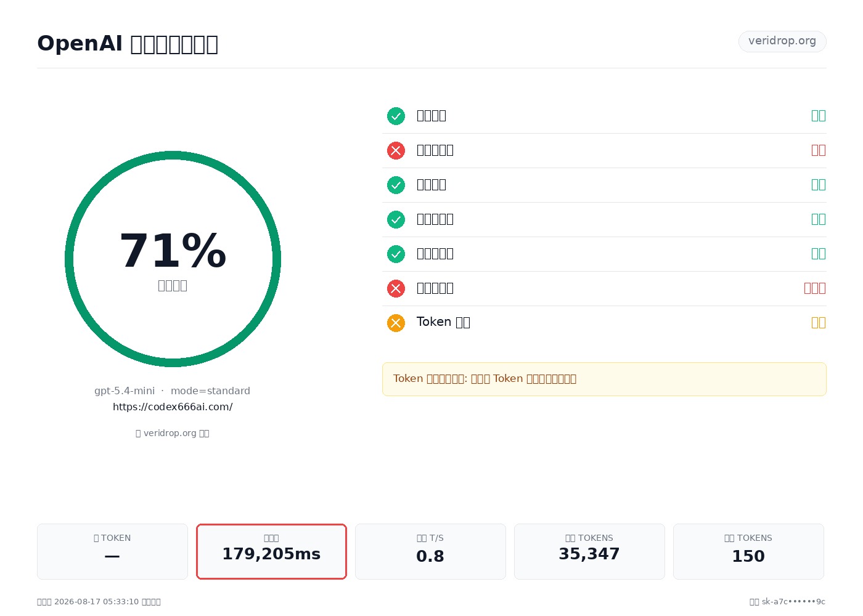This screenshot has width=863, height=616.
Task: Click the green check icon in the fifth checklist row
Action: 396,254
